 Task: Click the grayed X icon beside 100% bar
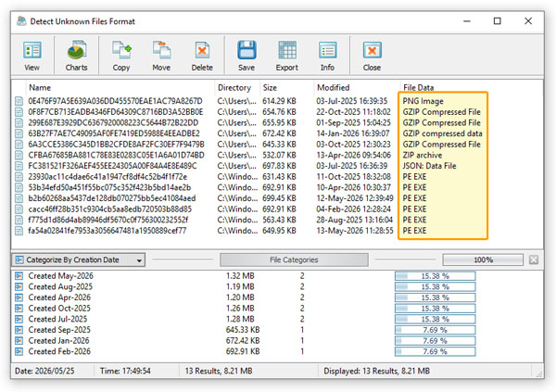[x=534, y=260]
